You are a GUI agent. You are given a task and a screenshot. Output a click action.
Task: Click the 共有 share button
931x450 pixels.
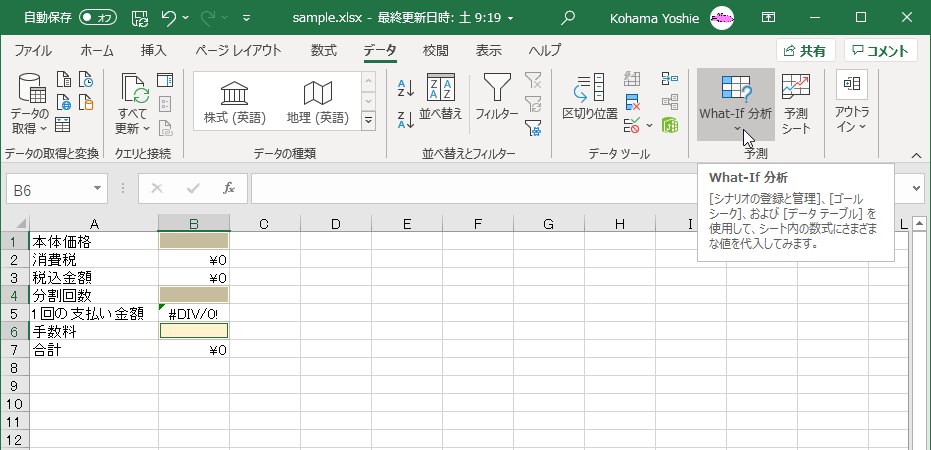coord(806,51)
